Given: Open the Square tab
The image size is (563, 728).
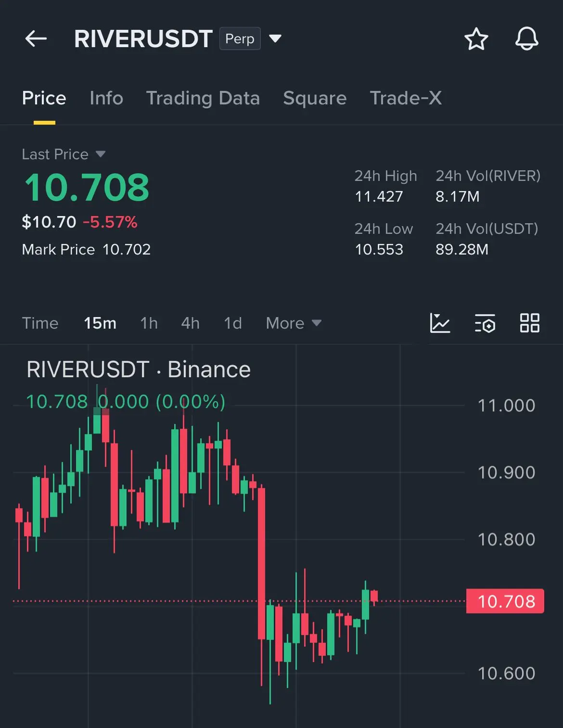Looking at the screenshot, I should [315, 98].
